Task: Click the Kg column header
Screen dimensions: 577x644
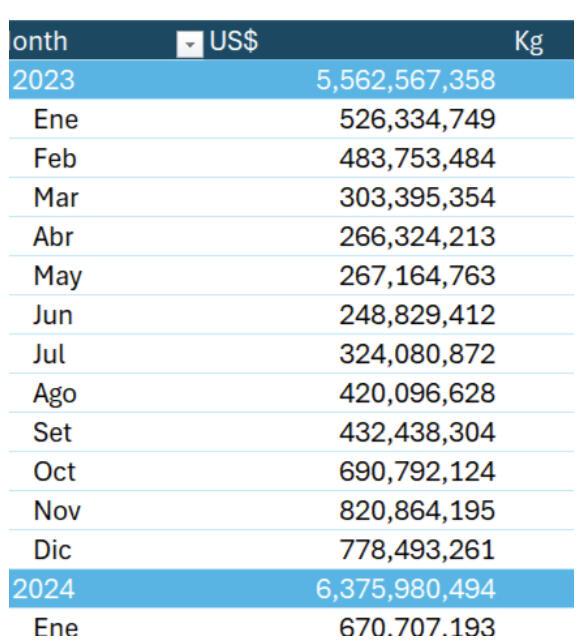Action: (528, 42)
